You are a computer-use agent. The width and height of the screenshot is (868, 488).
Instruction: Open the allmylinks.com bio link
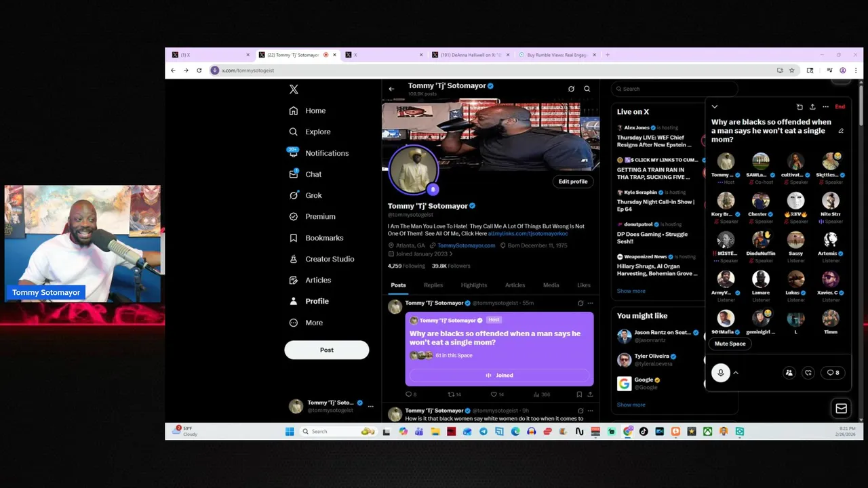tap(528, 233)
